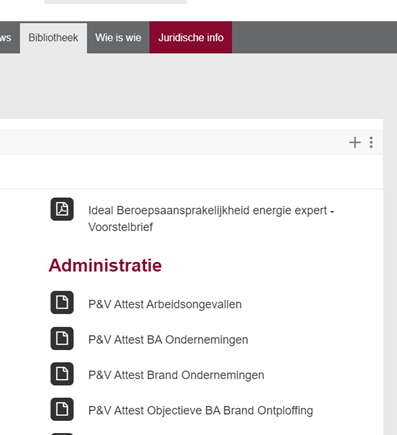This screenshot has height=435, width=397.
Task: Open the Wie is wie tab
Action: (x=118, y=38)
